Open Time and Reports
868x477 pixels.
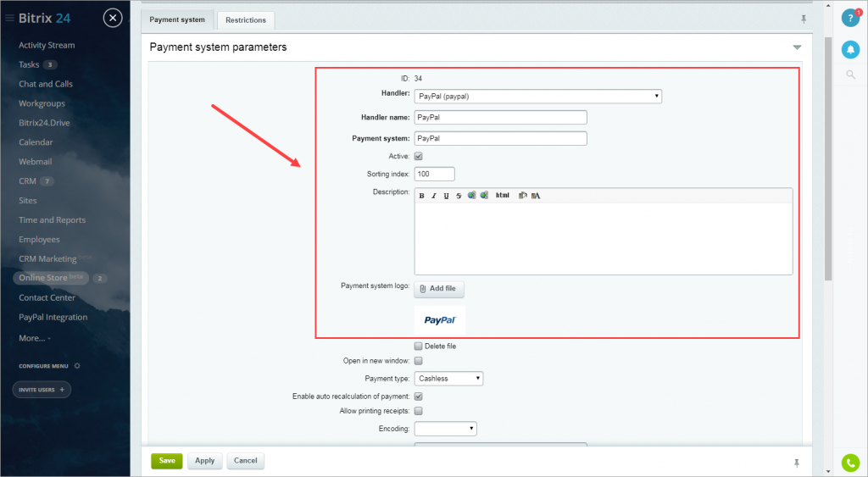pyautogui.click(x=52, y=219)
